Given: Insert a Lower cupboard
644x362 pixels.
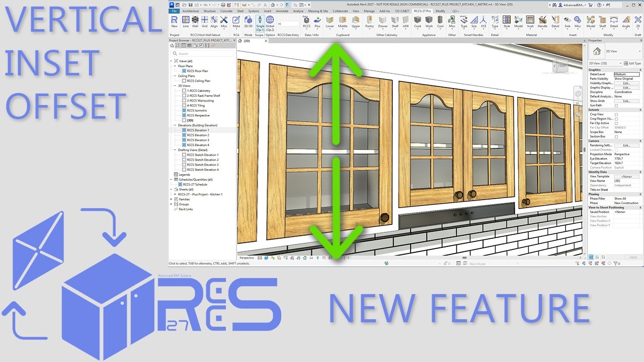Looking at the screenshot, I should [330, 22].
